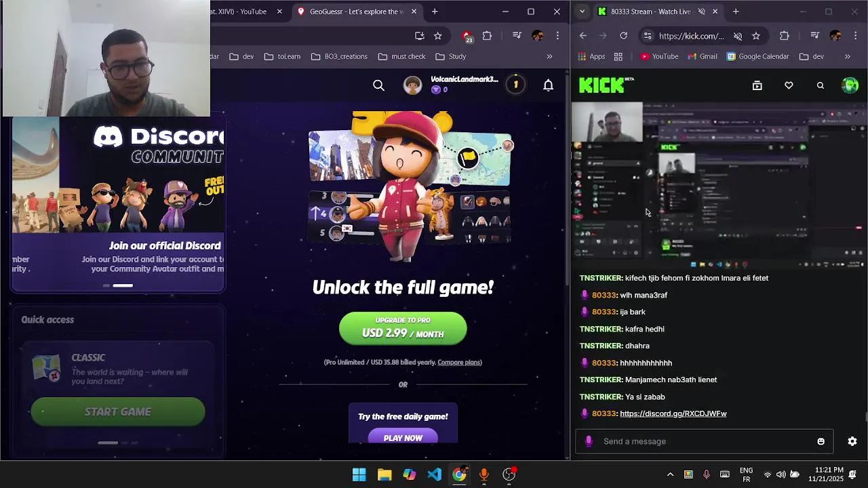Show more bookmarks in Kick window
868x488 pixels.
848,56
